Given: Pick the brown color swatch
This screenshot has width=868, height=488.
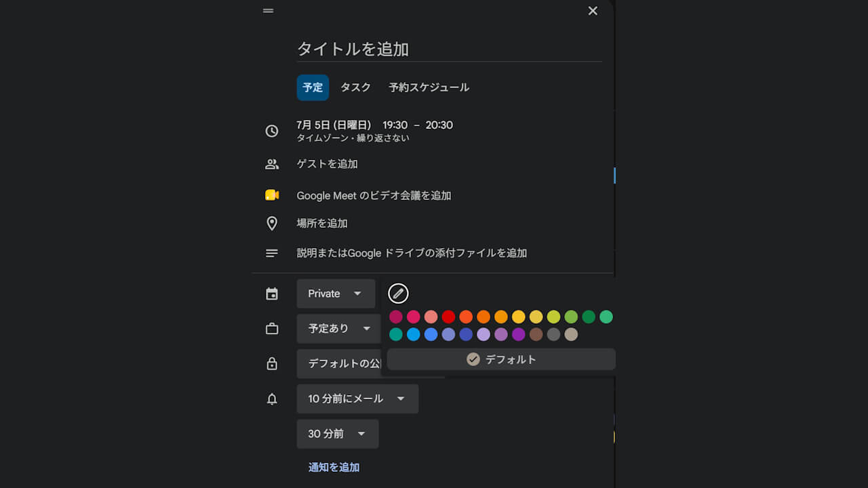Looking at the screenshot, I should [x=536, y=334].
